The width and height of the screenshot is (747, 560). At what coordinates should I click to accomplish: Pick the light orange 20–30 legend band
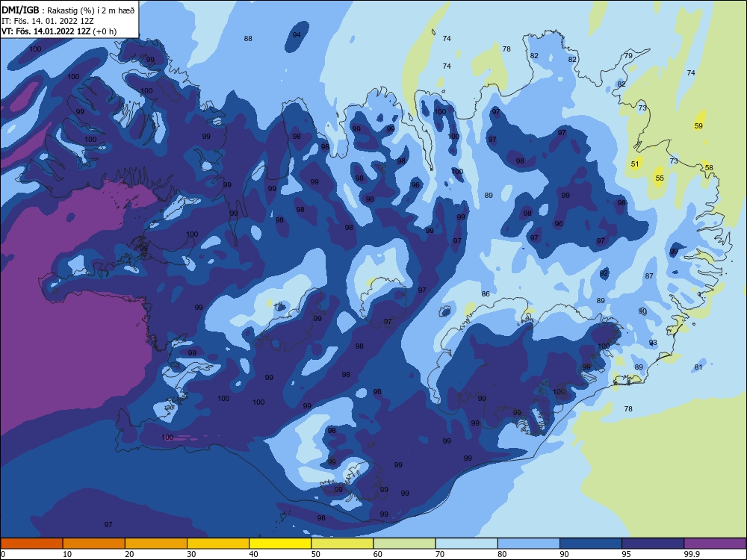pyautogui.click(x=156, y=544)
